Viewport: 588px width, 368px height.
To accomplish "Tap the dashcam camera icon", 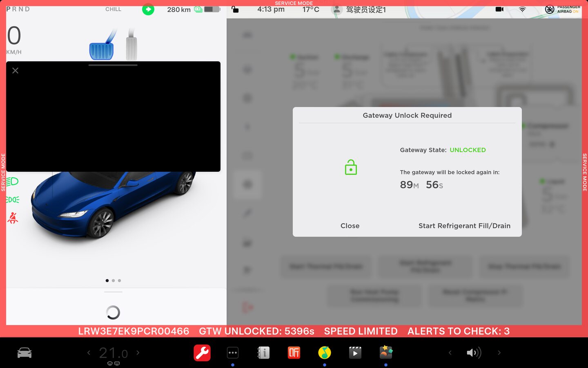I will [x=499, y=9].
